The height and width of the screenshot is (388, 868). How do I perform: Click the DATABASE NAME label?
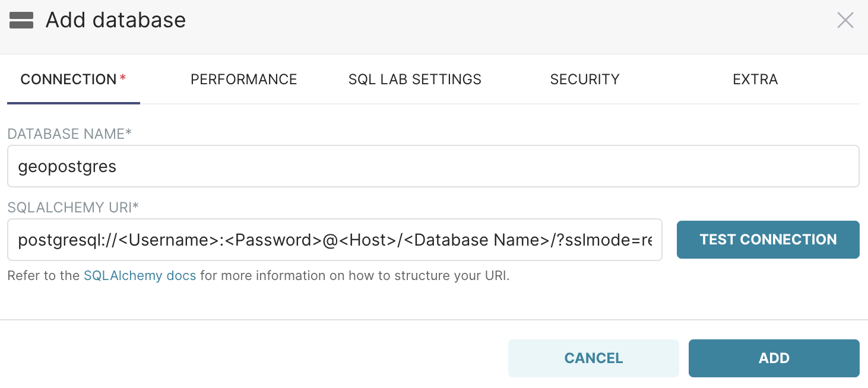click(x=69, y=134)
